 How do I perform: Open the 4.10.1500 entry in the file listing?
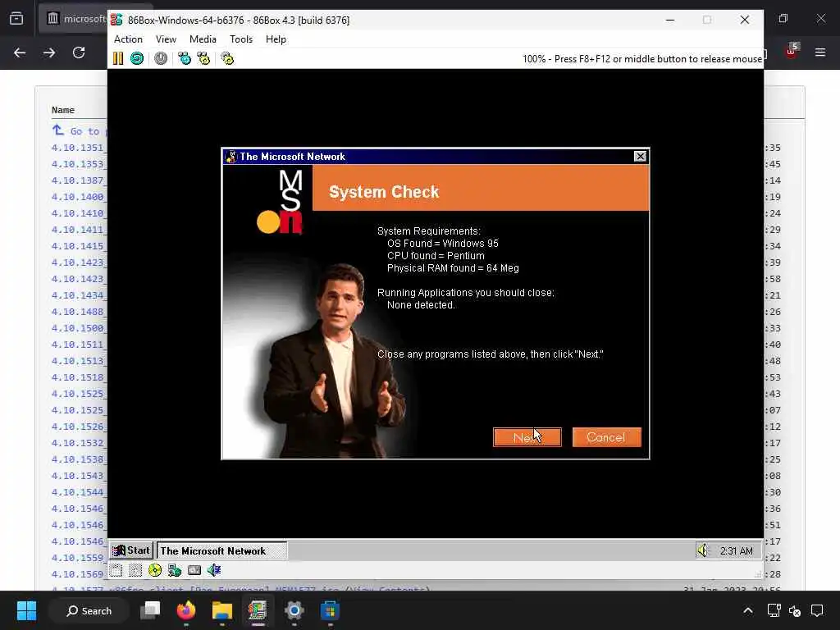(80, 328)
